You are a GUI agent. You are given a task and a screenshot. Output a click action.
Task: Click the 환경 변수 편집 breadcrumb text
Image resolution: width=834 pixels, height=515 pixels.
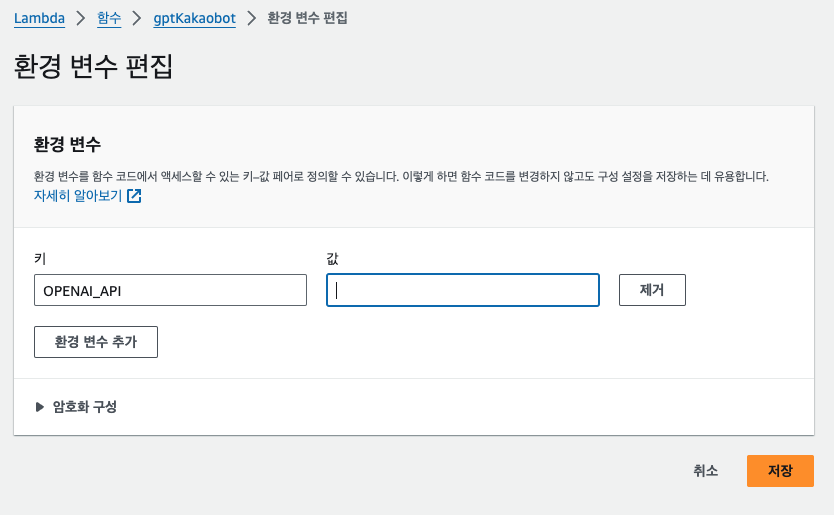pos(307,18)
